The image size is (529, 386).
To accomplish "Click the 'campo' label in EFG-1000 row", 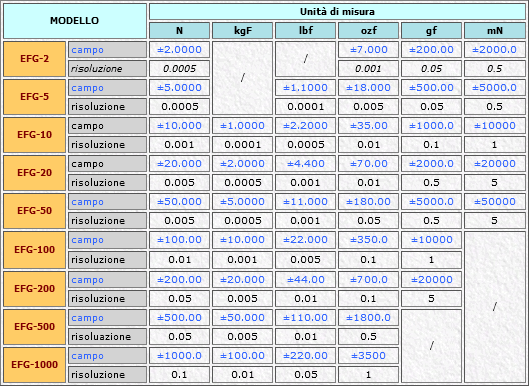I will pyautogui.click(x=107, y=356).
